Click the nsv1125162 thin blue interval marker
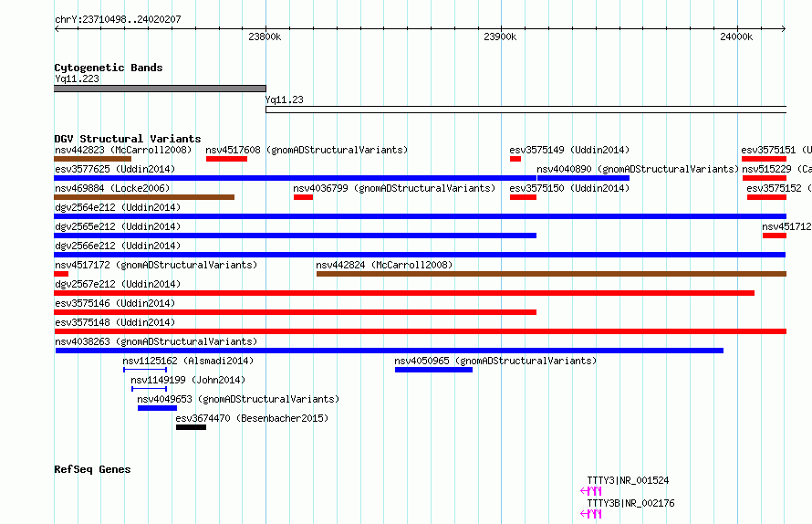This screenshot has width=812, height=524. (x=145, y=370)
